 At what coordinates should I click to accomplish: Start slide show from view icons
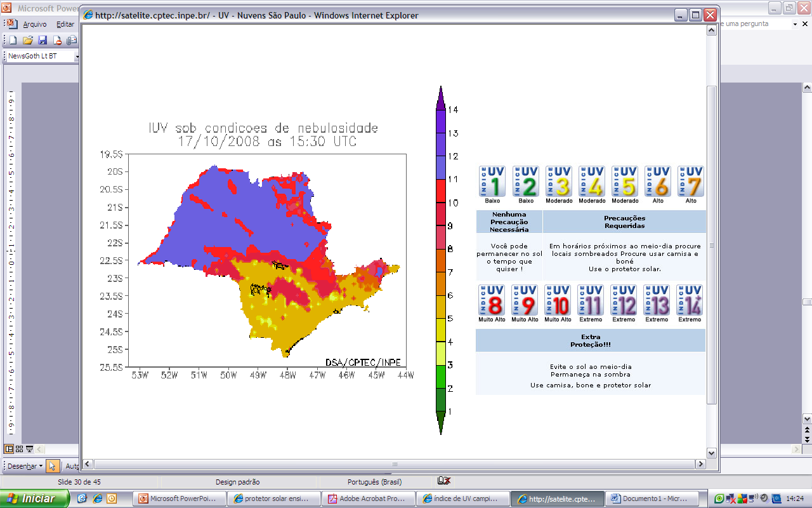tap(29, 449)
